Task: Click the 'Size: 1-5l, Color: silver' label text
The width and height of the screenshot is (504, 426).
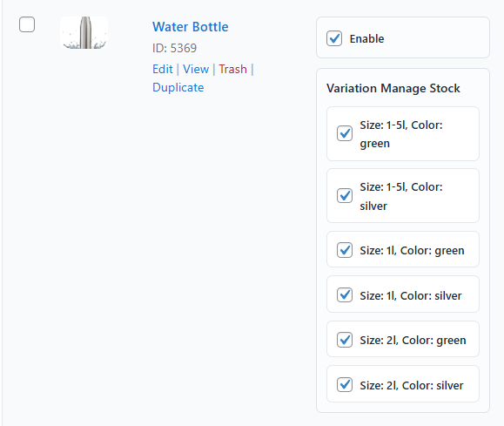Action: (x=401, y=196)
